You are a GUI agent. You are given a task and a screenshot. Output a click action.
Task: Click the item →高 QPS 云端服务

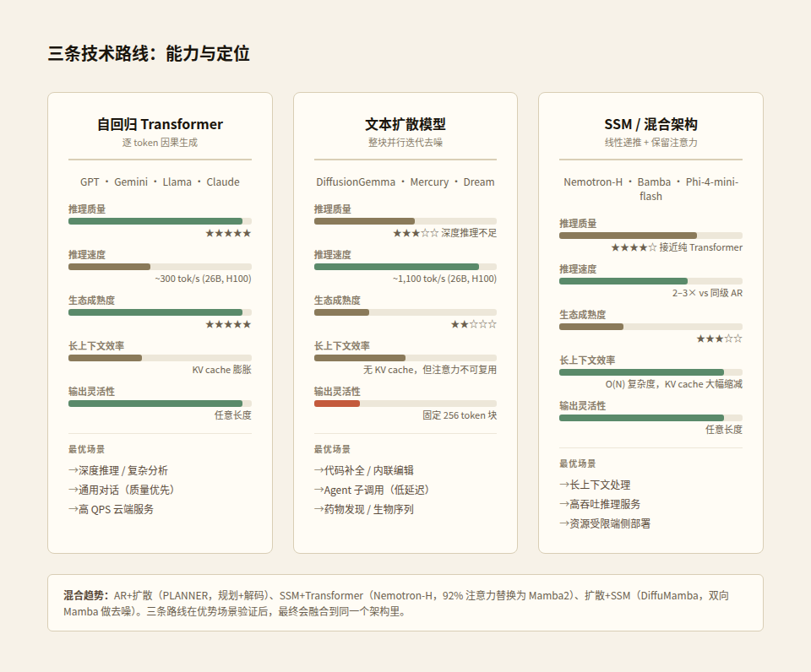[x=112, y=510]
